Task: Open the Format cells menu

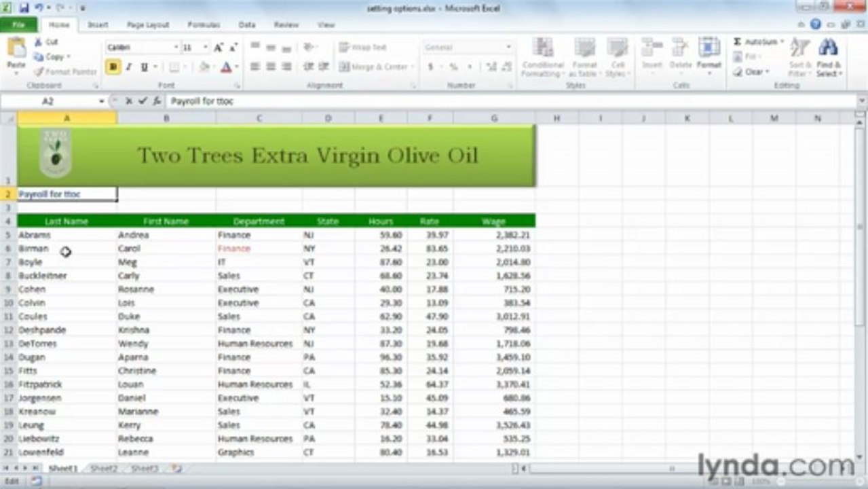Action: click(709, 54)
